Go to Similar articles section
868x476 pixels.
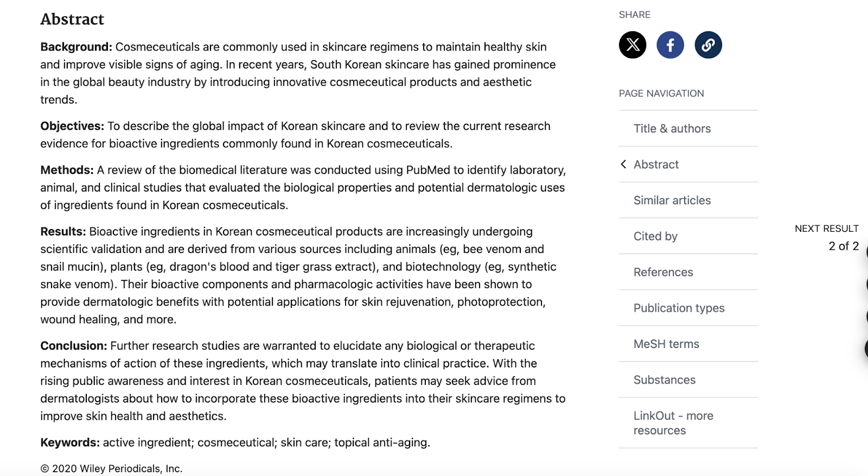(x=672, y=200)
